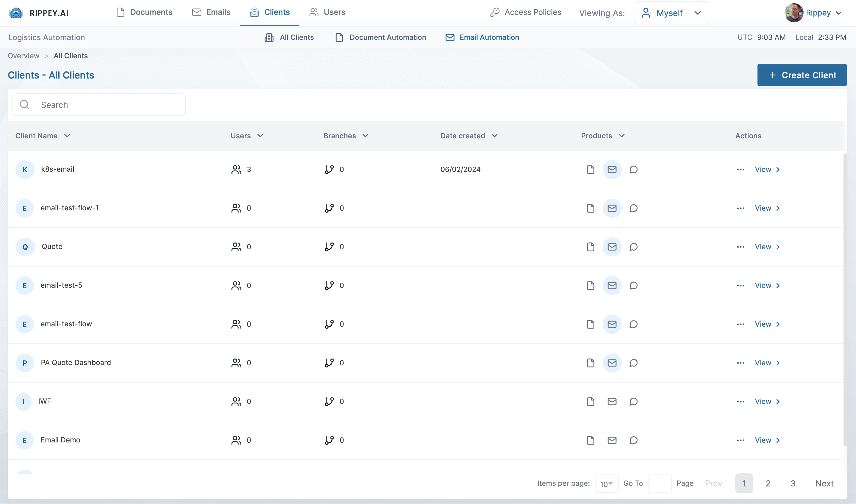Open Access Policies page
This screenshot has width=856, height=504.
(x=526, y=12)
